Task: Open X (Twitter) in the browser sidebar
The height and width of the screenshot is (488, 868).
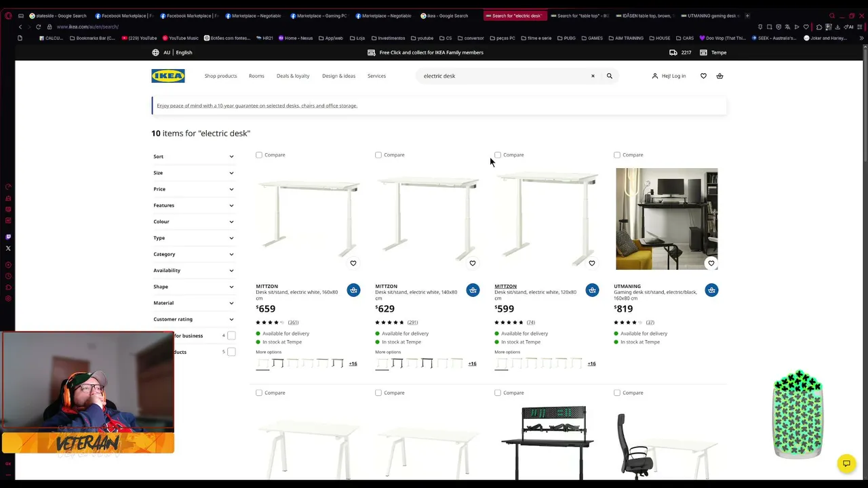Action: pos(8,248)
